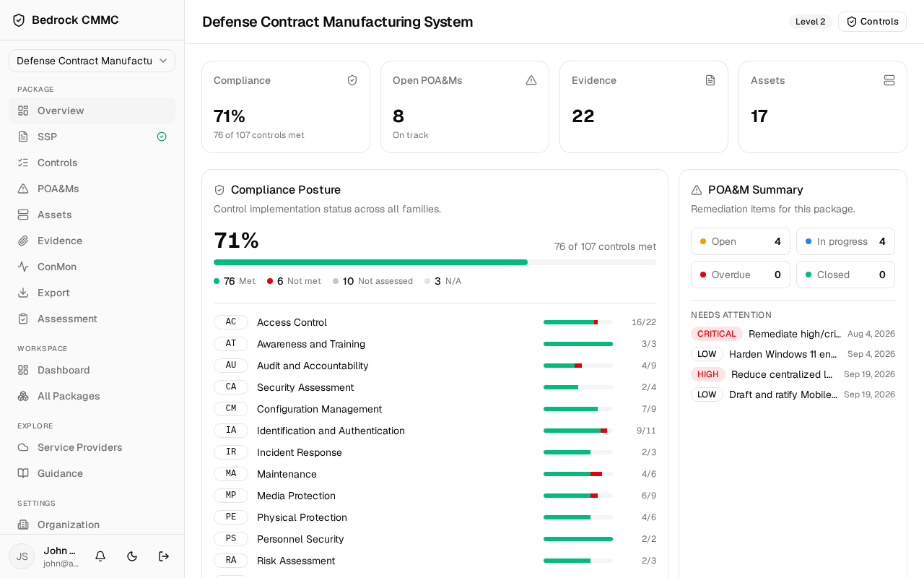Click the Bedrock CMMC shield logo icon
Image resolution: width=924 pixels, height=578 pixels.
(x=19, y=20)
